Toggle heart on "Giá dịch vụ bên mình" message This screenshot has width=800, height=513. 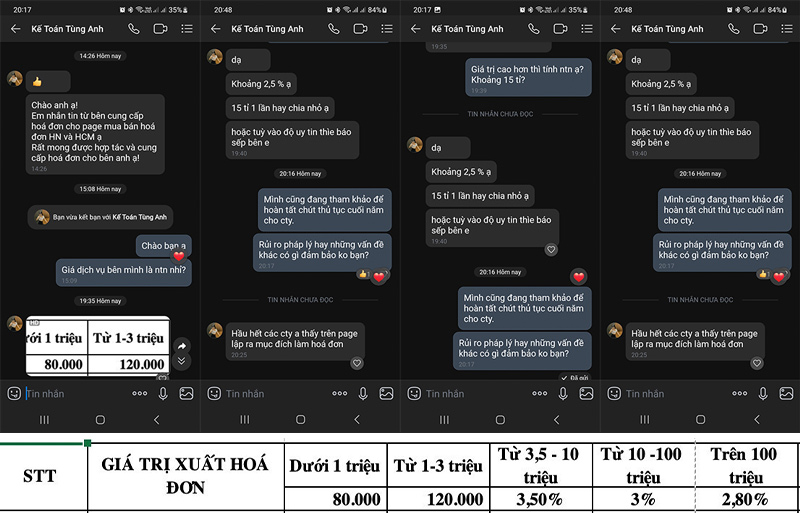point(178,257)
